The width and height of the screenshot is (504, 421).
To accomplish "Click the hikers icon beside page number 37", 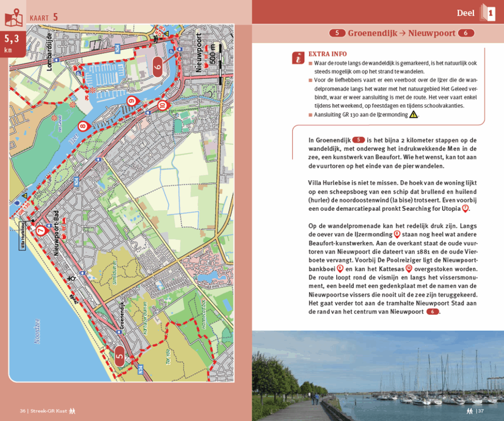I will tap(470, 411).
